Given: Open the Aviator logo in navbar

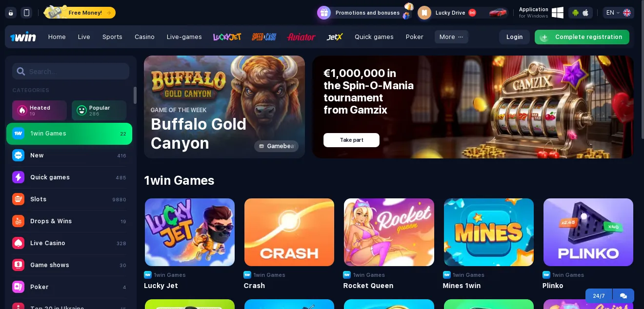Looking at the screenshot, I should 301,37.
